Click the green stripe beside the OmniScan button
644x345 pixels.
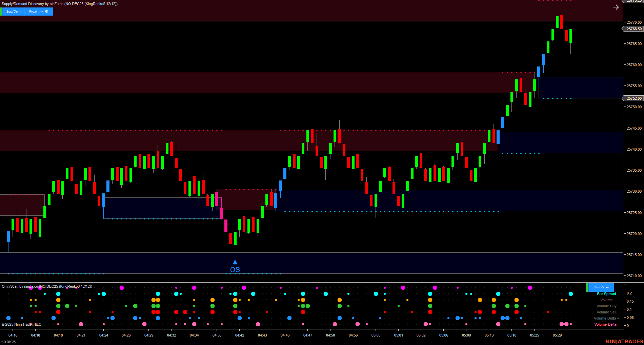point(587,287)
